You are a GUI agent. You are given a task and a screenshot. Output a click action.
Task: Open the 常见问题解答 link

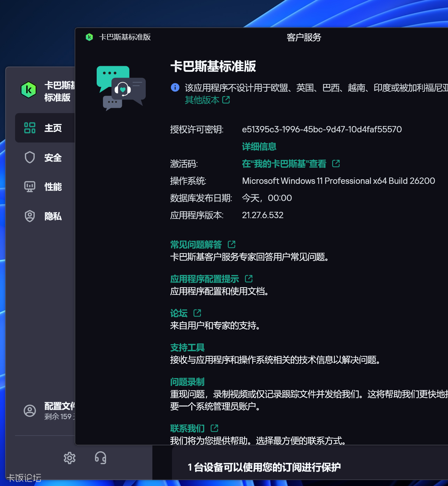click(x=196, y=244)
